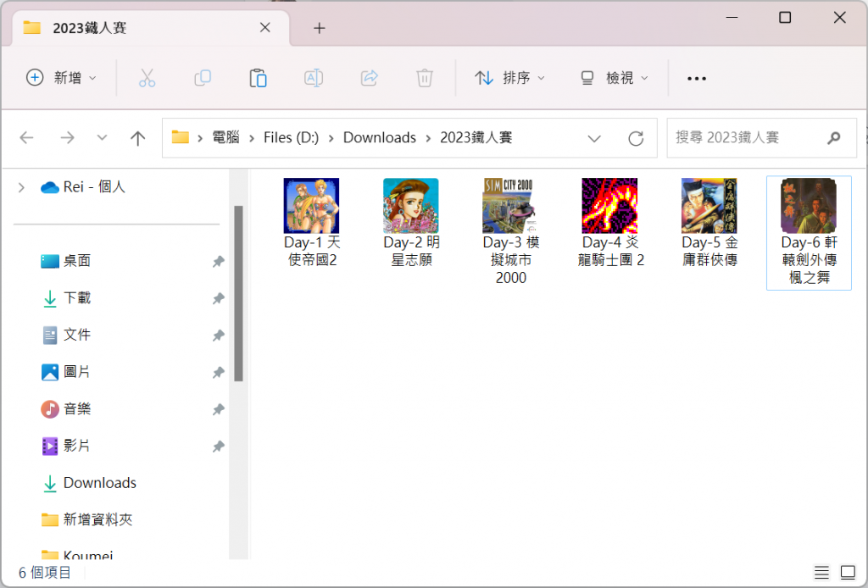The width and height of the screenshot is (868, 588).
Task: Unpin 文件 using its pin icon
Action: coord(219,336)
